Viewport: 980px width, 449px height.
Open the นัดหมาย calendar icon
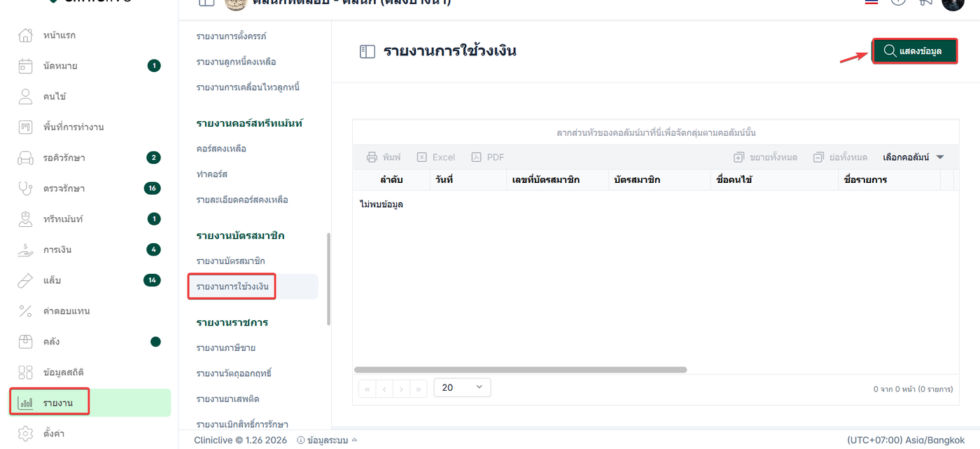[x=25, y=66]
